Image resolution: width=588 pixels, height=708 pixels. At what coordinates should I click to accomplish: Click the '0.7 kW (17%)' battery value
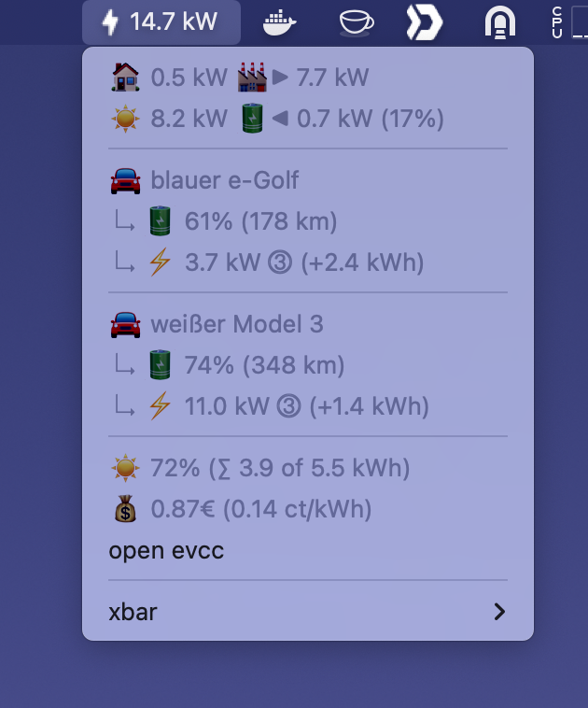tap(370, 119)
